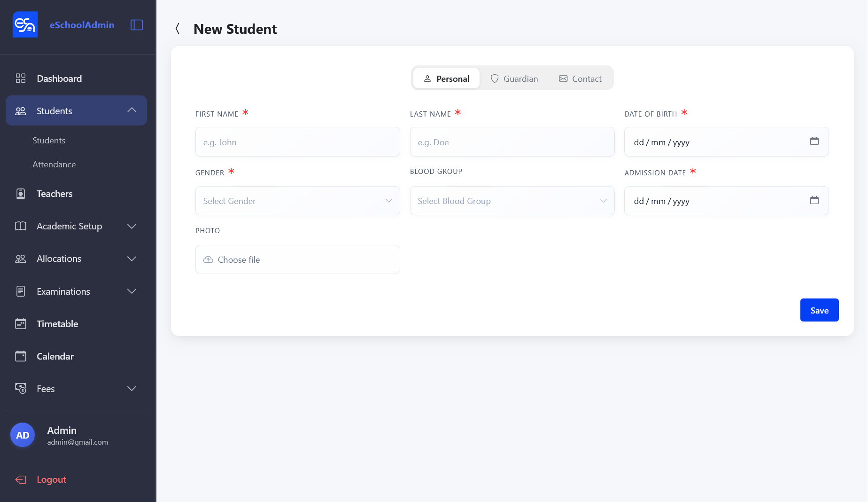
Task: Open Attendance submenu item
Action: (54, 165)
